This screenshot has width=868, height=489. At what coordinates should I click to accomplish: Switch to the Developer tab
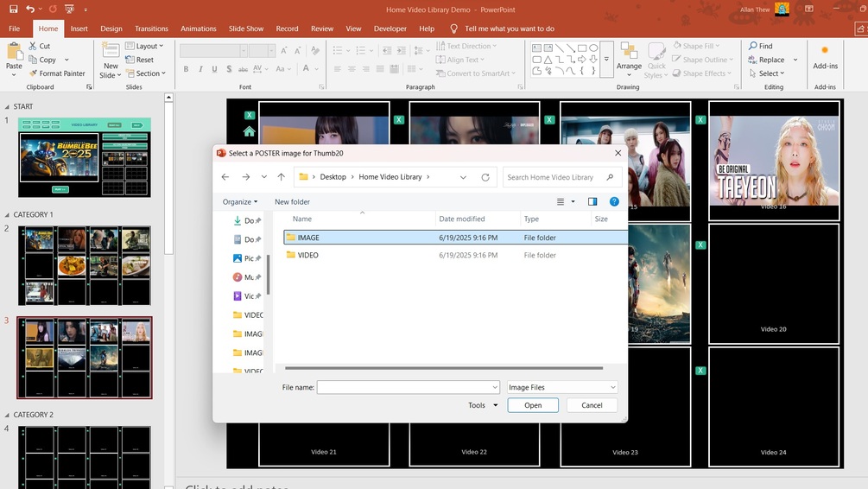[x=390, y=29]
